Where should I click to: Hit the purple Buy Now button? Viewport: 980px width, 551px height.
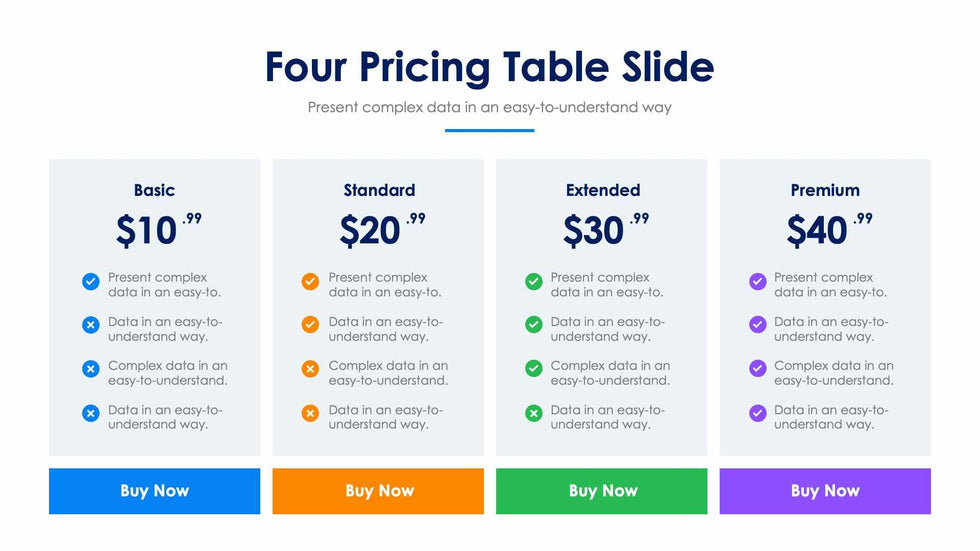(x=825, y=491)
